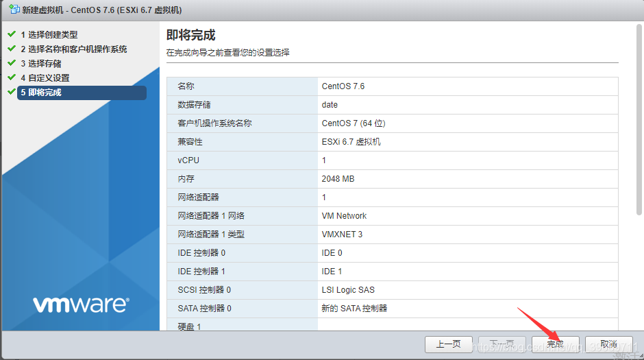Click the 上一页 button

449,344
